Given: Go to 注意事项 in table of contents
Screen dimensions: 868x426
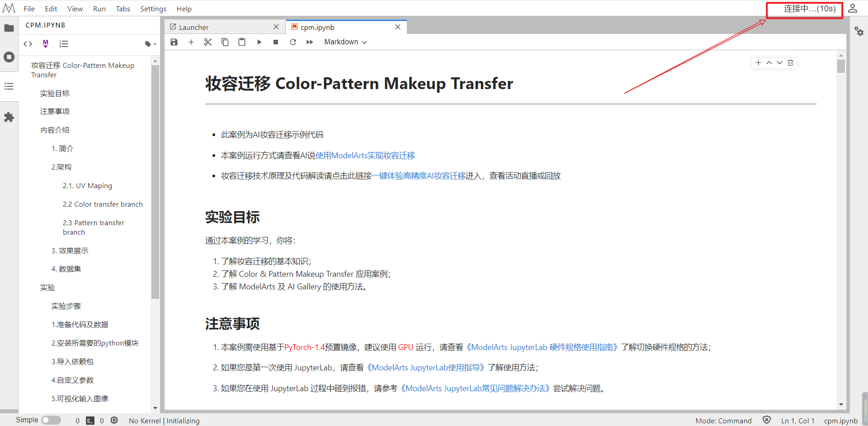Looking at the screenshot, I should tap(55, 111).
